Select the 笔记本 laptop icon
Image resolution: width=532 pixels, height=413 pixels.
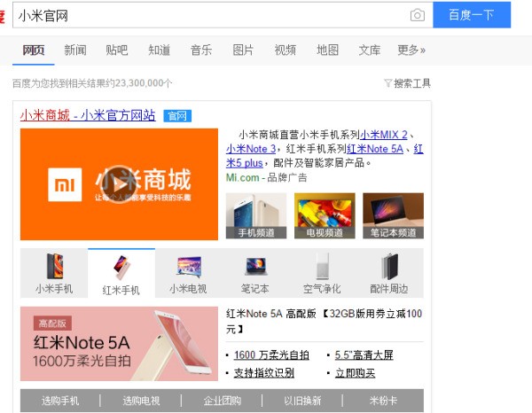pyautogui.click(x=255, y=273)
